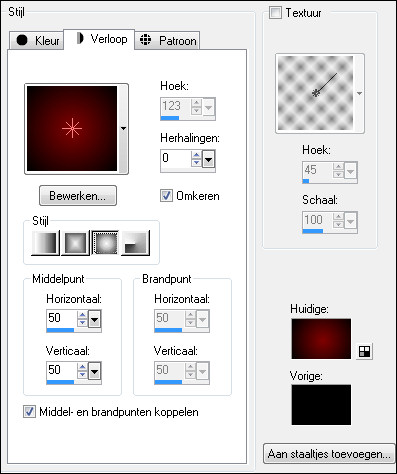Open the Herhalingen slider dropdown
397x474 pixels.
209,159
